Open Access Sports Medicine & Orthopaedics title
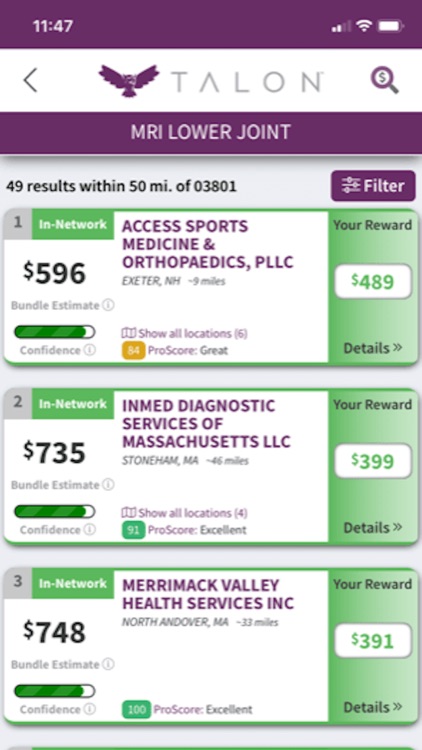The width and height of the screenshot is (422, 750). click(x=208, y=244)
